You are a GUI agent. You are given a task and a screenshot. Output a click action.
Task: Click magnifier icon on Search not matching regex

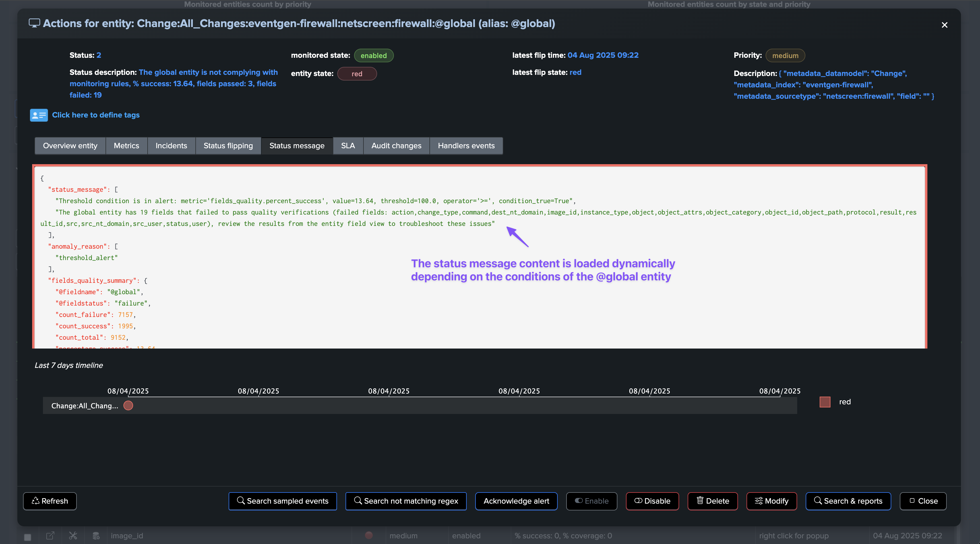click(x=358, y=500)
